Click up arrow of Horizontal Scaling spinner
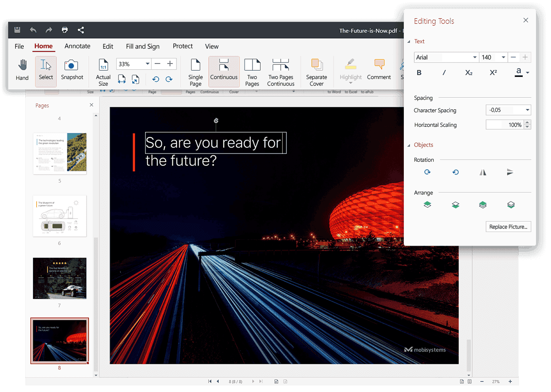This screenshot has height=392, width=551. pyautogui.click(x=527, y=122)
